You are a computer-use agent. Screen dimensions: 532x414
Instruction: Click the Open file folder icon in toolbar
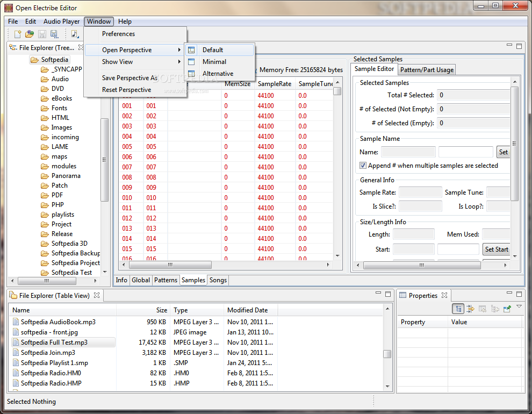(x=30, y=34)
